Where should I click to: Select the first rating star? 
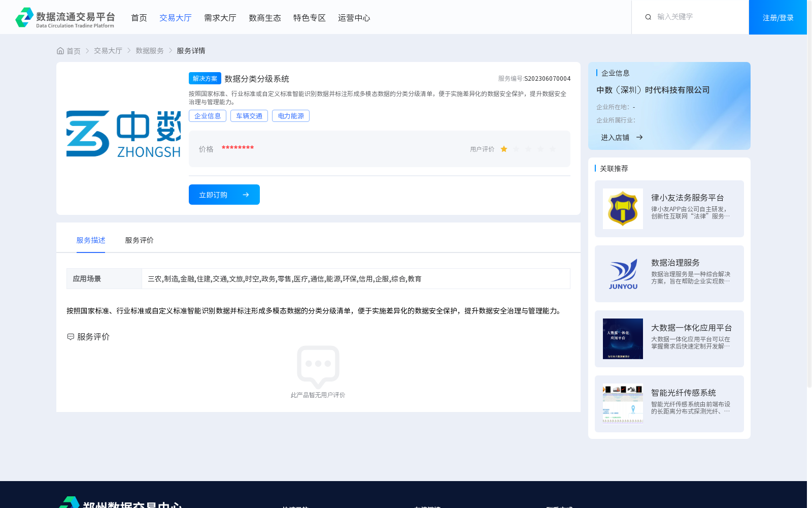pos(504,149)
